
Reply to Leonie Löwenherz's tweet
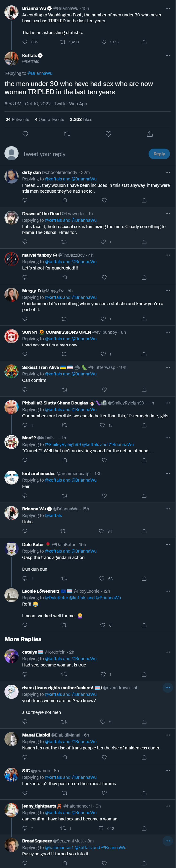coord(25,625)
